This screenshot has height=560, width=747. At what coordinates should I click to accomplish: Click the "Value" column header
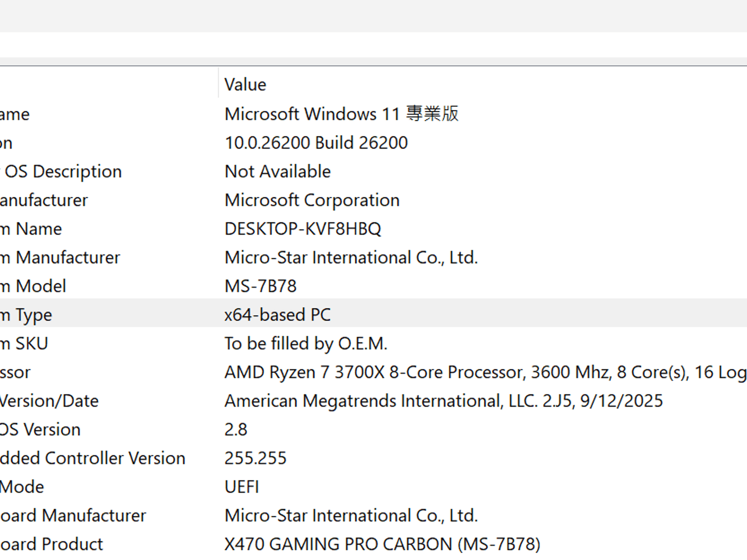tap(245, 85)
